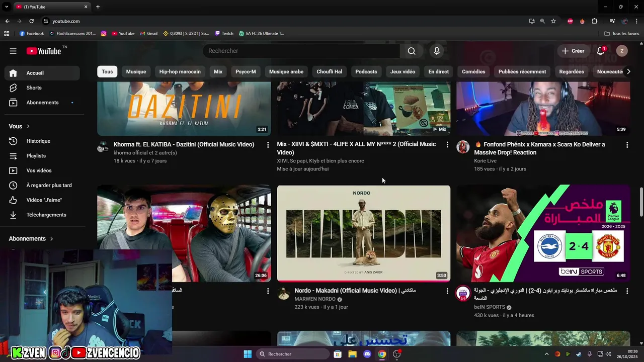
Task: Open Chrome tab search dropdown
Action: [x=7, y=7]
